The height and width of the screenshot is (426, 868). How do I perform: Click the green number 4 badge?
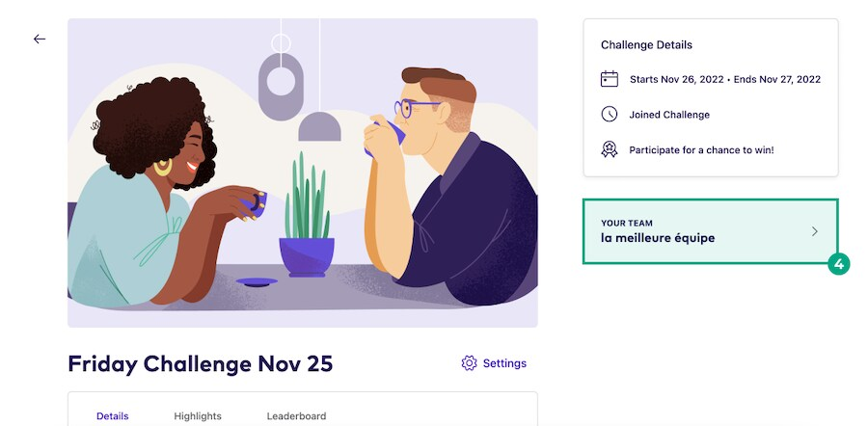coord(838,263)
